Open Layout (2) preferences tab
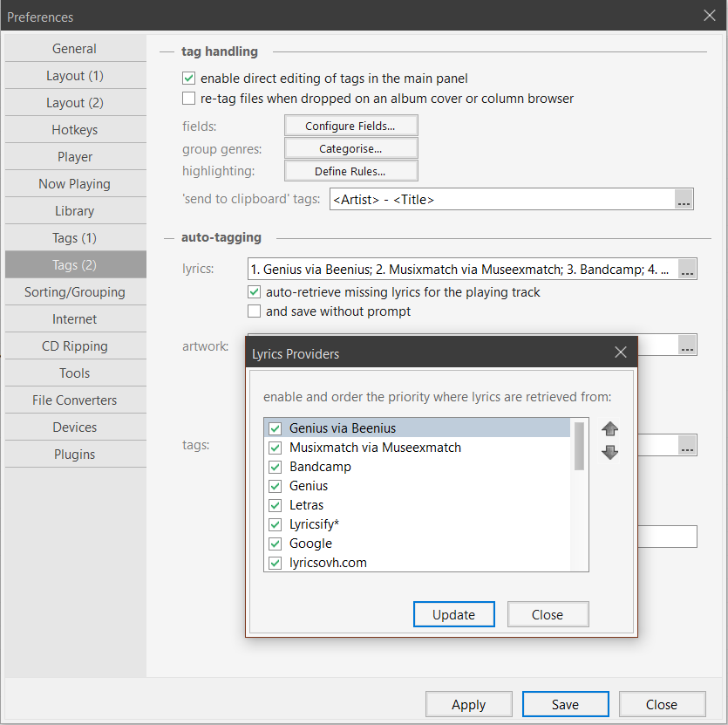 tap(75, 102)
